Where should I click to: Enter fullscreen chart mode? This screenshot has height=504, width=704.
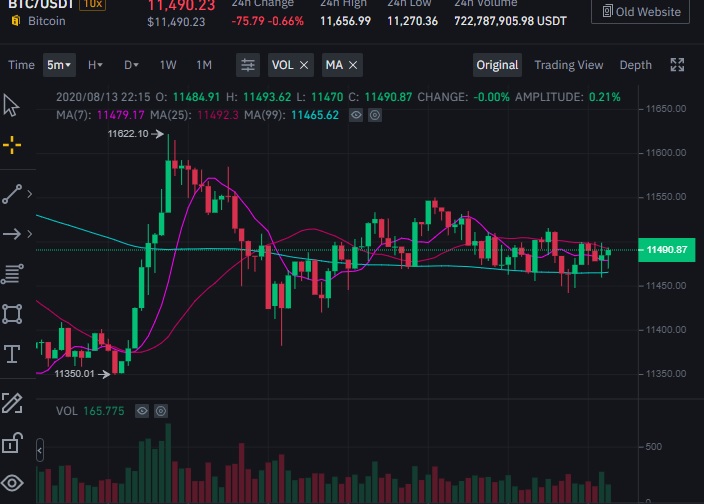pyautogui.click(x=677, y=65)
